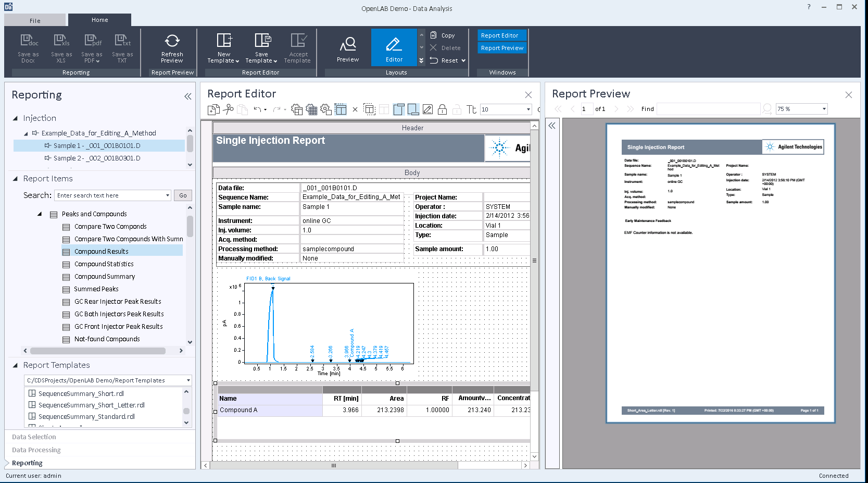
Task: Click the magnifier search icon in Report Preview
Action: 767,108
